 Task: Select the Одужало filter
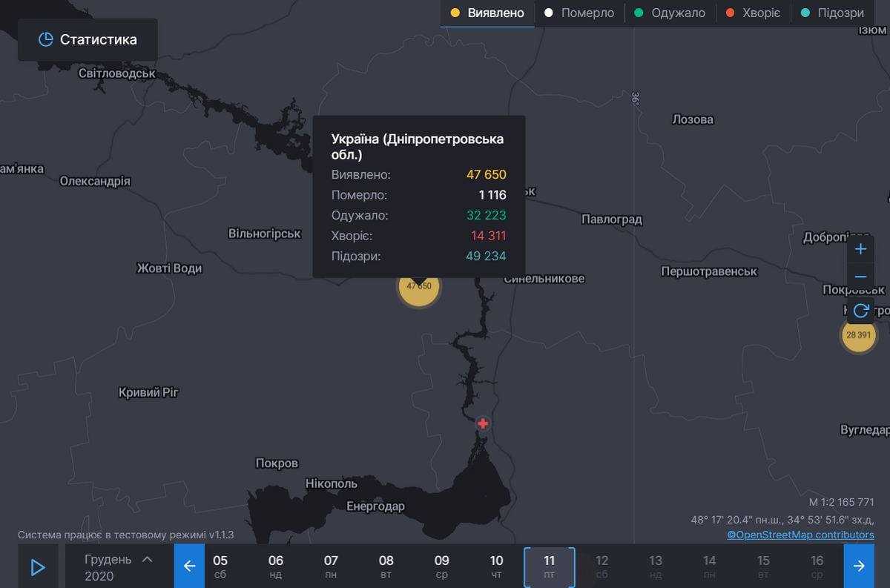click(x=670, y=13)
